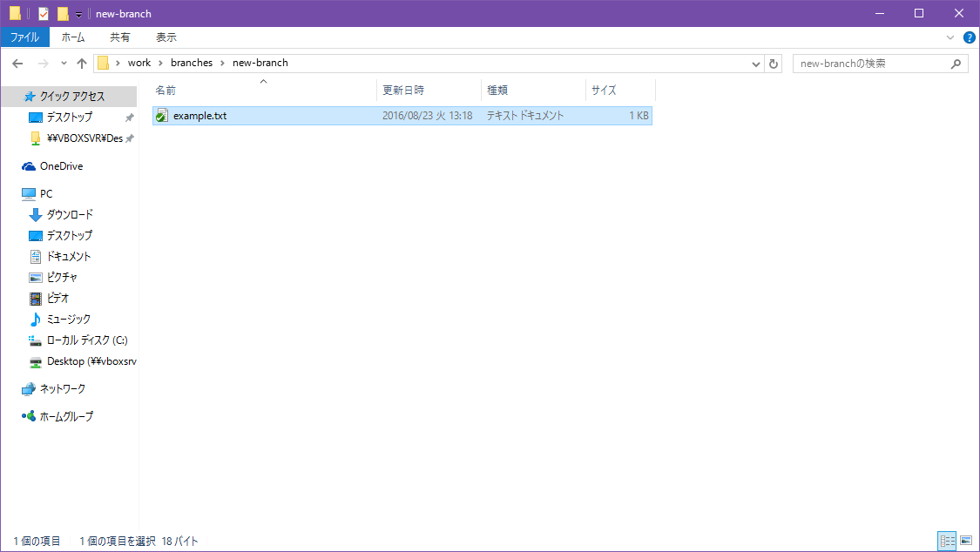Open the 表示 ribbon tab
The image size is (980, 552).
(x=166, y=37)
